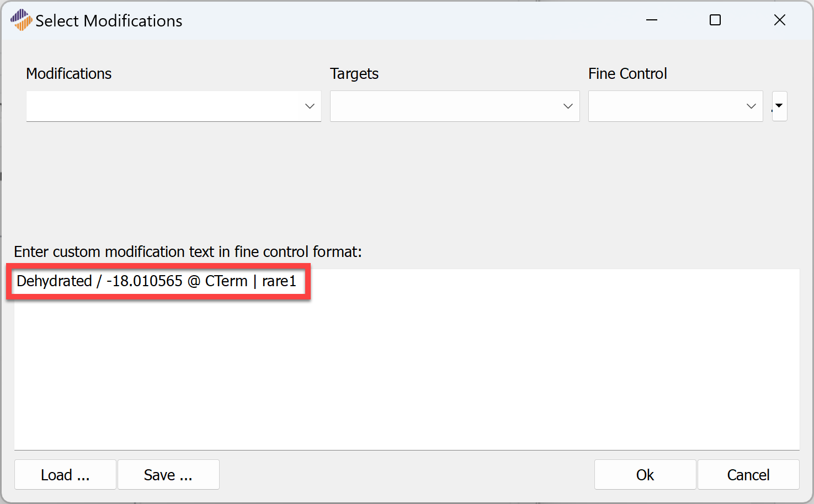Image resolution: width=814 pixels, height=504 pixels.
Task: Click the Select Modifications title bar text
Action: coord(109,21)
